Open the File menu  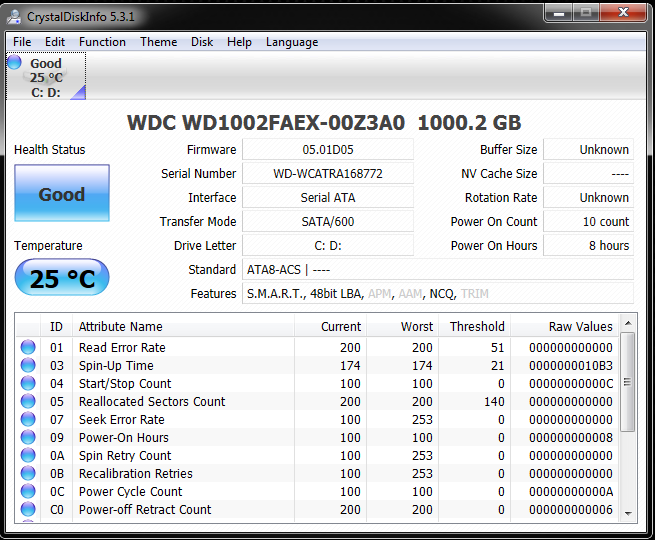click(22, 42)
